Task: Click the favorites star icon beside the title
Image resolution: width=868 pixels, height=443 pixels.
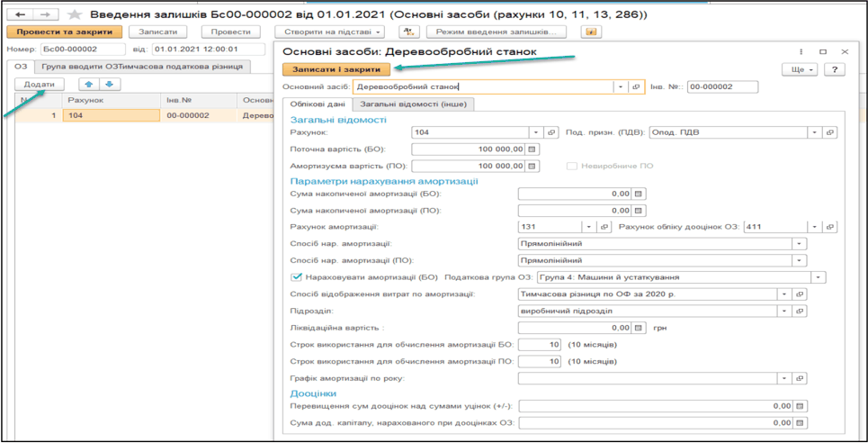Action: click(75, 15)
